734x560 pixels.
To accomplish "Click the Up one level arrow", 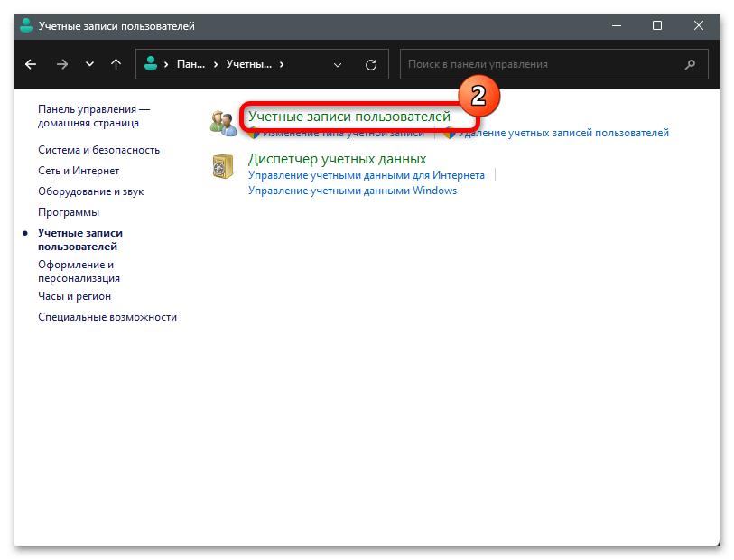I will 116,64.
